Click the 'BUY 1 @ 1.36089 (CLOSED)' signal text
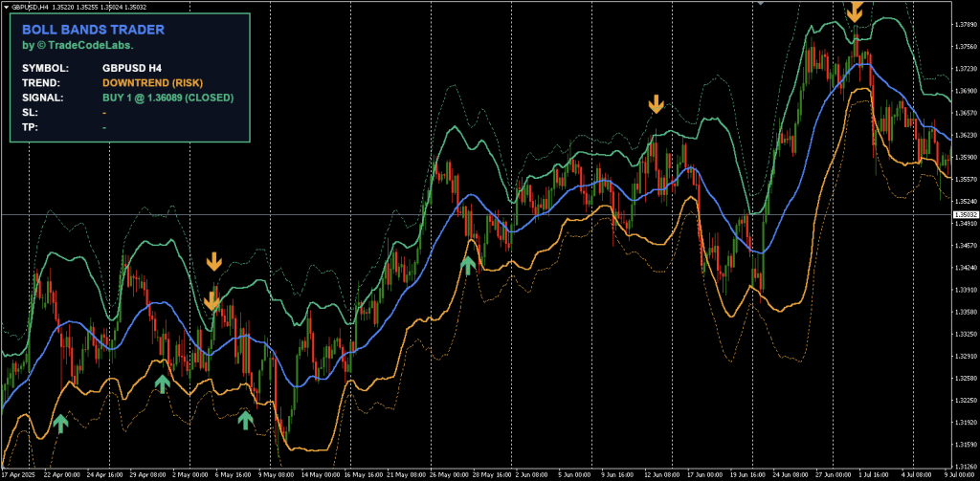The image size is (980, 481). [x=168, y=98]
